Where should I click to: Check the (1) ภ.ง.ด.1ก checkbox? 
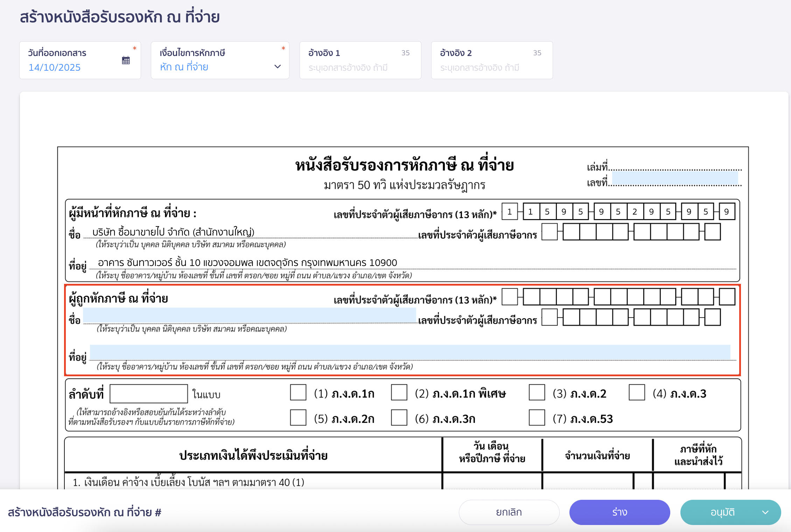pyautogui.click(x=298, y=393)
